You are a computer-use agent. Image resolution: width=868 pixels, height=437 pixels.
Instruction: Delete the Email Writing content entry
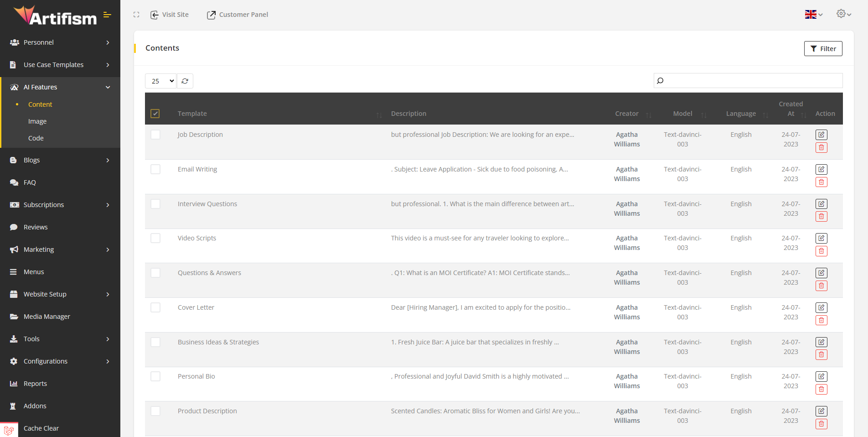point(821,182)
